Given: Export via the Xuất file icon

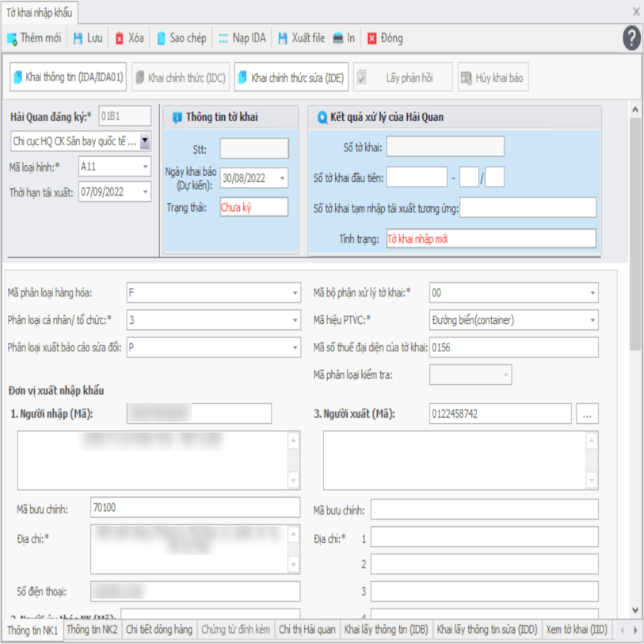Looking at the screenshot, I should click(x=283, y=38).
